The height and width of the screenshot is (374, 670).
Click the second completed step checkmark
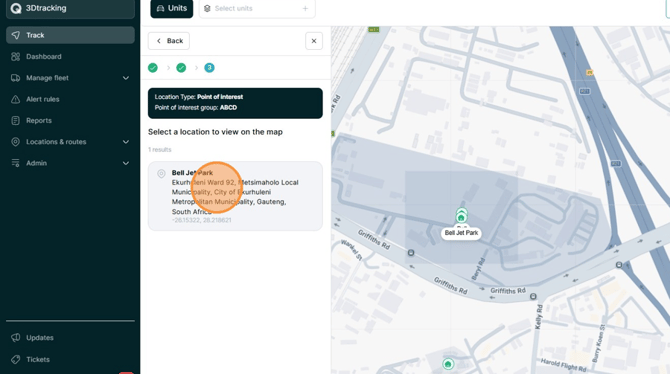(181, 68)
